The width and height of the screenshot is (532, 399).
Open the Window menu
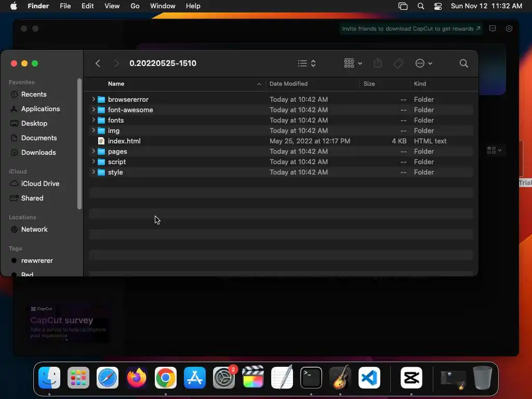coord(163,6)
